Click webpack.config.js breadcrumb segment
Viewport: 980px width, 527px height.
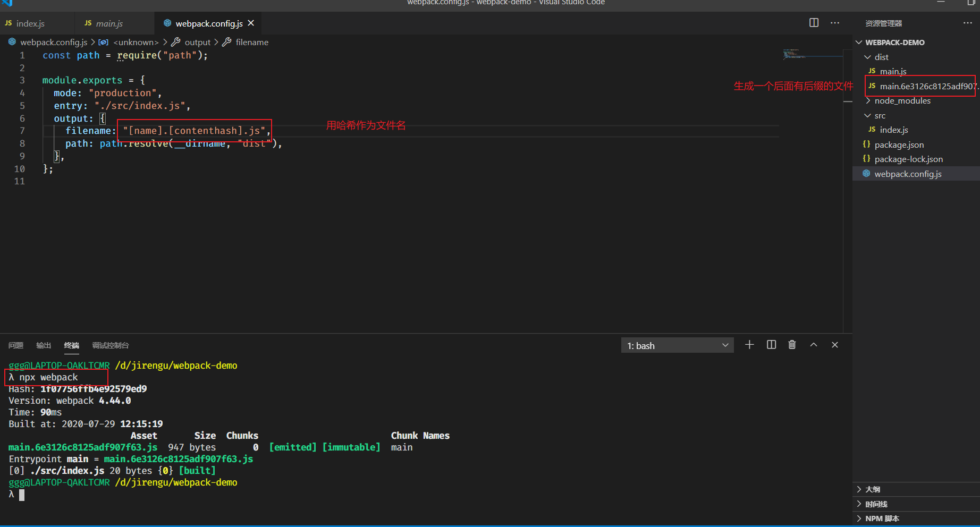[x=54, y=42]
